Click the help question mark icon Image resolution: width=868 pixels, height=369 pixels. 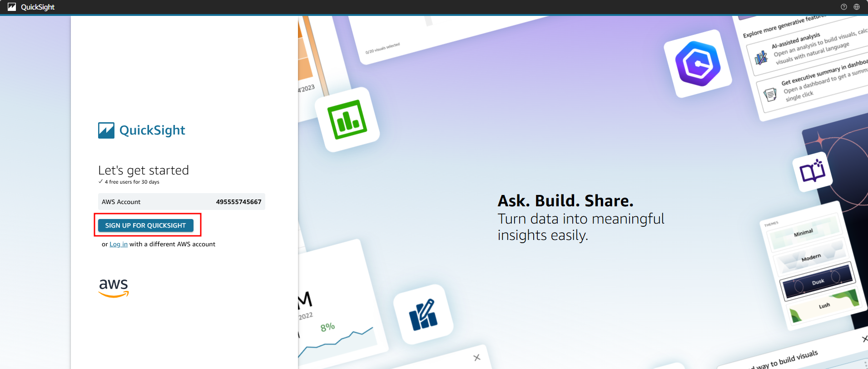coord(843,7)
